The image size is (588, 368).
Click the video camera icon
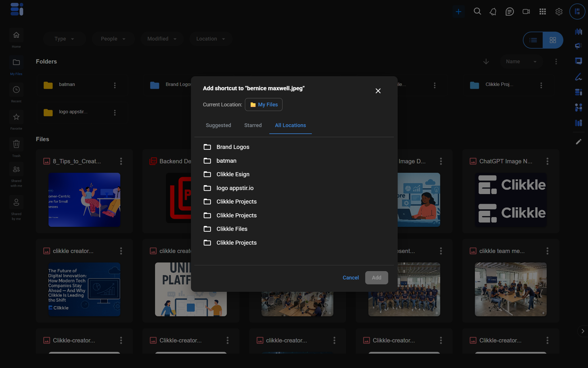526,11
